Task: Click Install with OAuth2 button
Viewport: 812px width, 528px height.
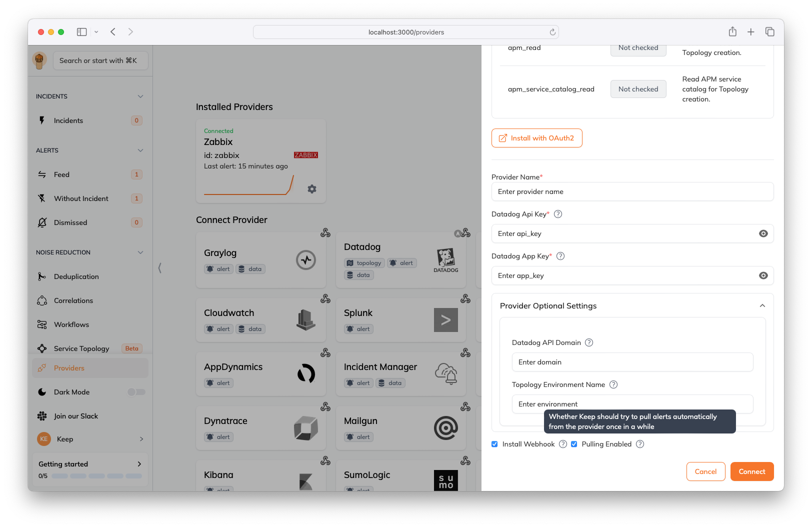Action: point(537,138)
